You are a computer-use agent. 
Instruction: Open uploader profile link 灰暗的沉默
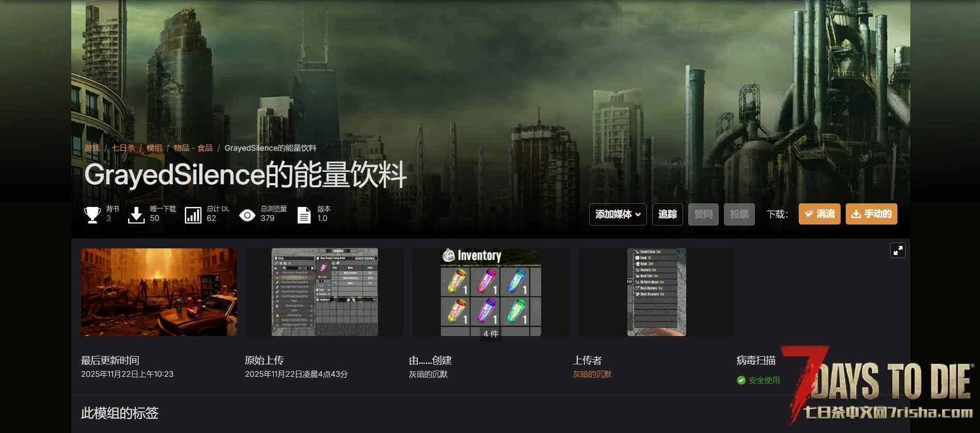592,374
